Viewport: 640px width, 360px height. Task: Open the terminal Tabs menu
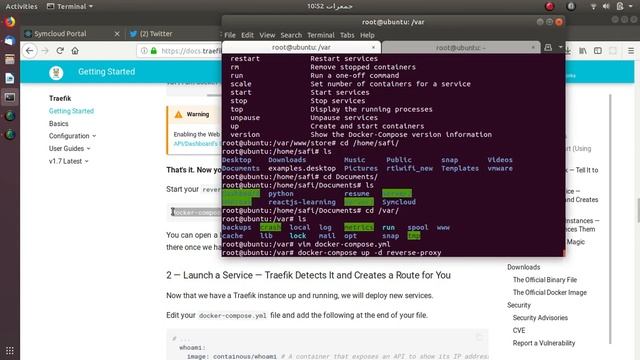[347, 35]
